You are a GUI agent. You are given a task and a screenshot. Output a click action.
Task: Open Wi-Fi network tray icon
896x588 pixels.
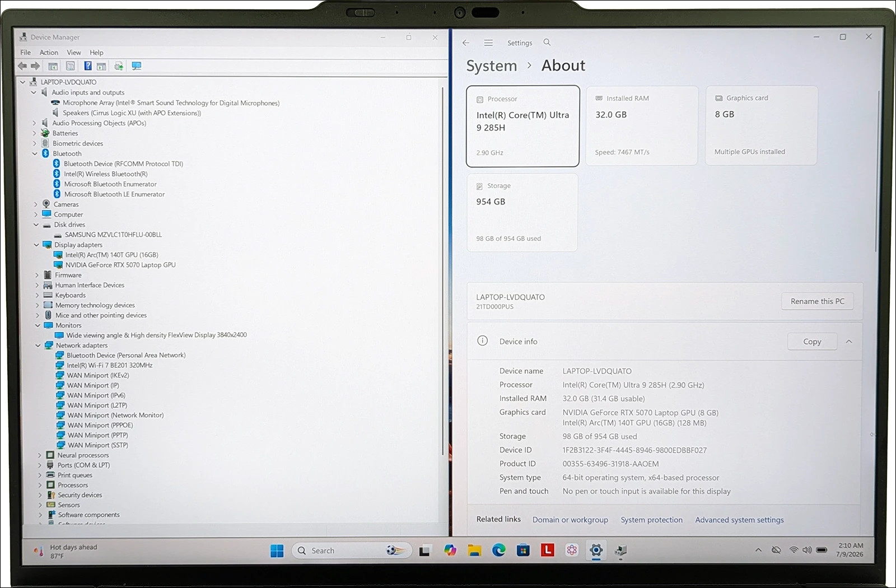794,550
